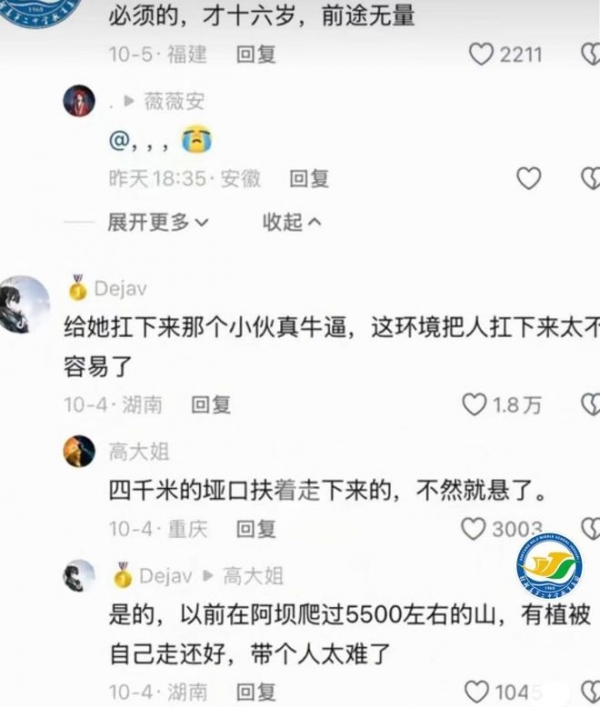Tap the mentioned name 薇薇安
The image size is (600, 707).
[x=174, y=101]
